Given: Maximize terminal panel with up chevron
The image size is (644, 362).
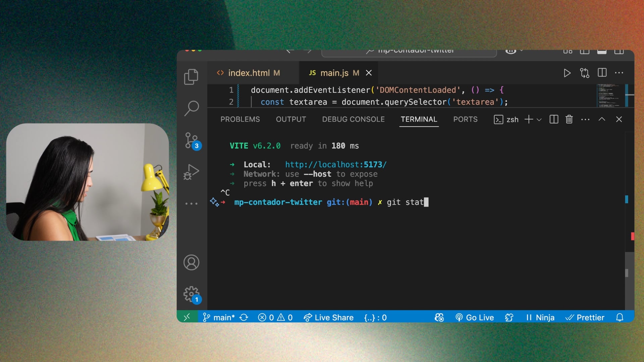Looking at the screenshot, I should coord(602,119).
